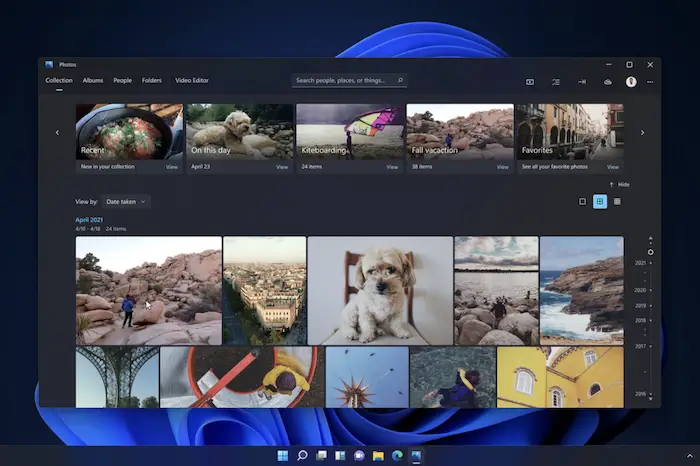Click the Select checklist icon in the toolbar

556,81
